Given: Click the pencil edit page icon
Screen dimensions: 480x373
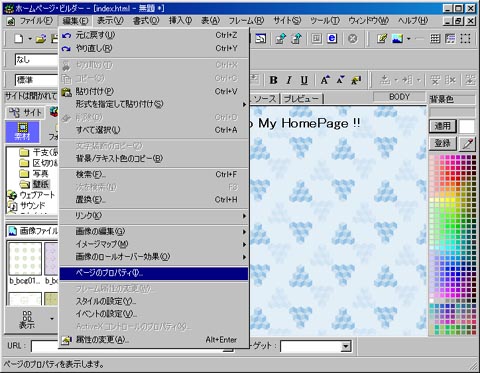Looking at the screenshot, I should (x=382, y=39).
